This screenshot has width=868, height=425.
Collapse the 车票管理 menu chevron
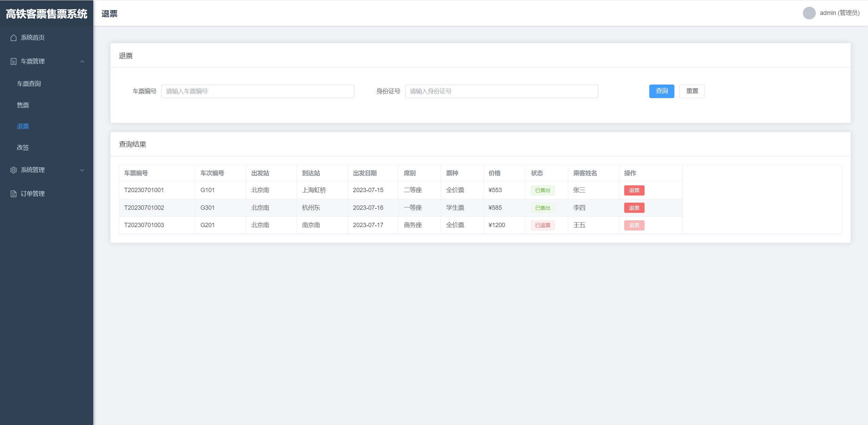pos(82,61)
